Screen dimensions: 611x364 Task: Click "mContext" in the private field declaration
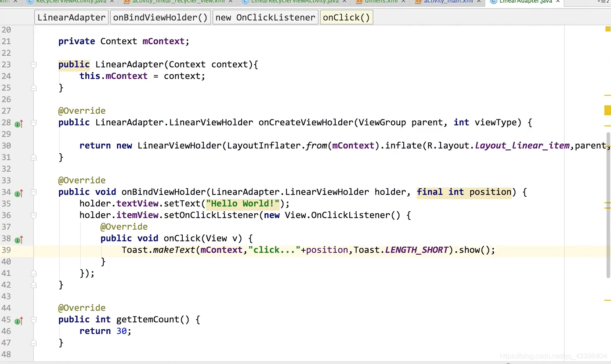(x=163, y=41)
